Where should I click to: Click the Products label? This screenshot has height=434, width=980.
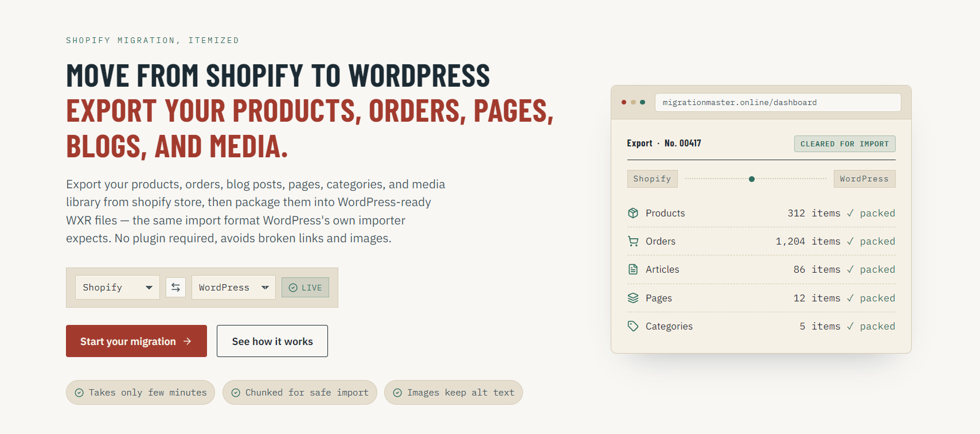point(665,213)
